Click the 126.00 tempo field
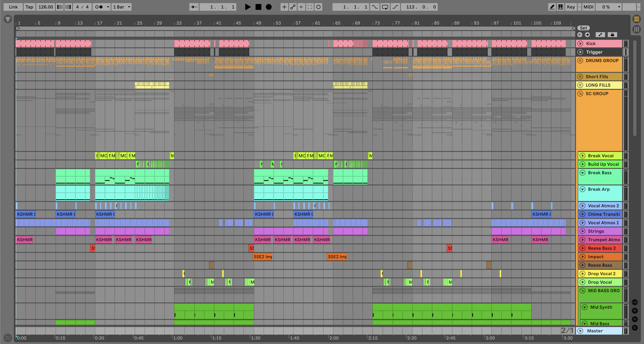The height and width of the screenshot is (344, 644). coord(45,7)
